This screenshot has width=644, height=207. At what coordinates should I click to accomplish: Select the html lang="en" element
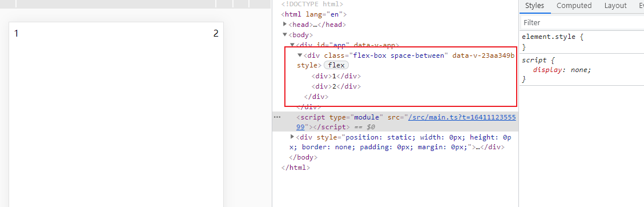point(314,14)
